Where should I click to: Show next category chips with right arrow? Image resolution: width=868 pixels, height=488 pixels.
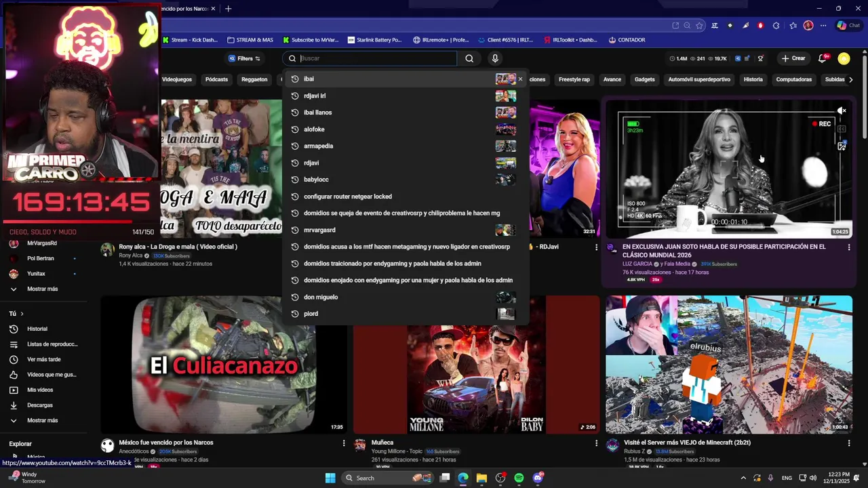click(851, 79)
